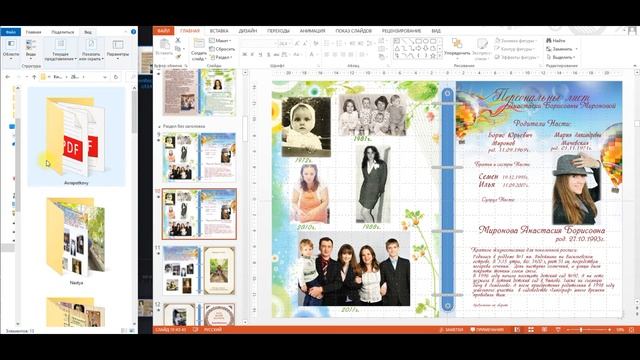
Task: Click the ЗАМЕТКИ notes button in status bar
Action: pos(452,329)
